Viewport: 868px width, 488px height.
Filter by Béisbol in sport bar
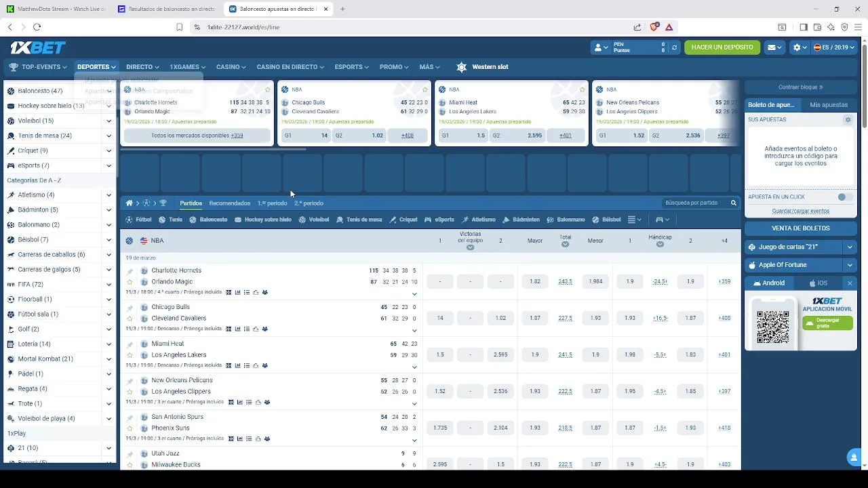coord(606,220)
